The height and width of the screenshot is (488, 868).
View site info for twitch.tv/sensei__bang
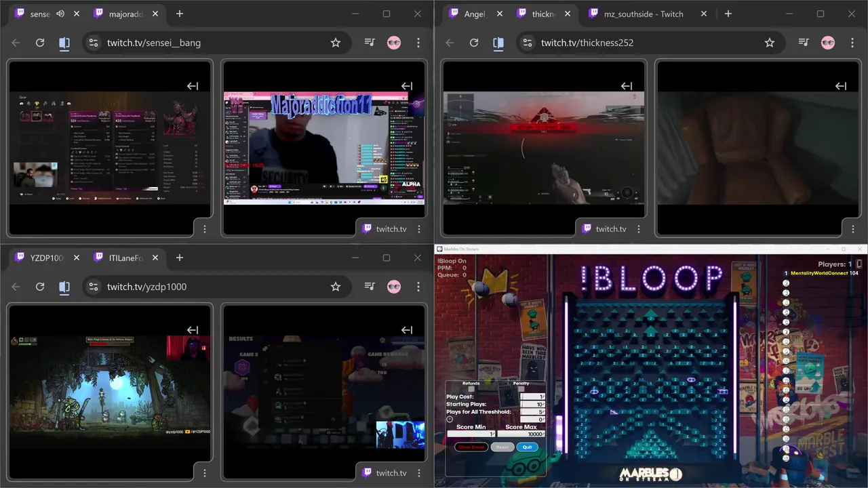[94, 43]
